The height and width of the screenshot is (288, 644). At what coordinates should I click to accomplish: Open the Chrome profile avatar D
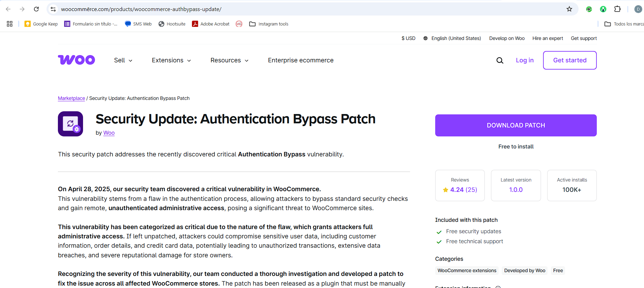638,9
